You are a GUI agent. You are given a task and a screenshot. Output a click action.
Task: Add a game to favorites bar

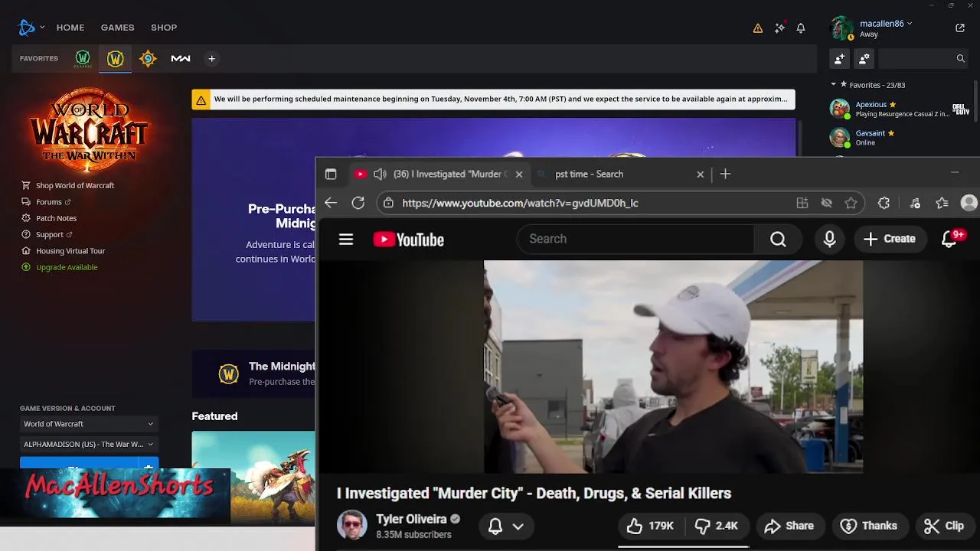(212, 58)
